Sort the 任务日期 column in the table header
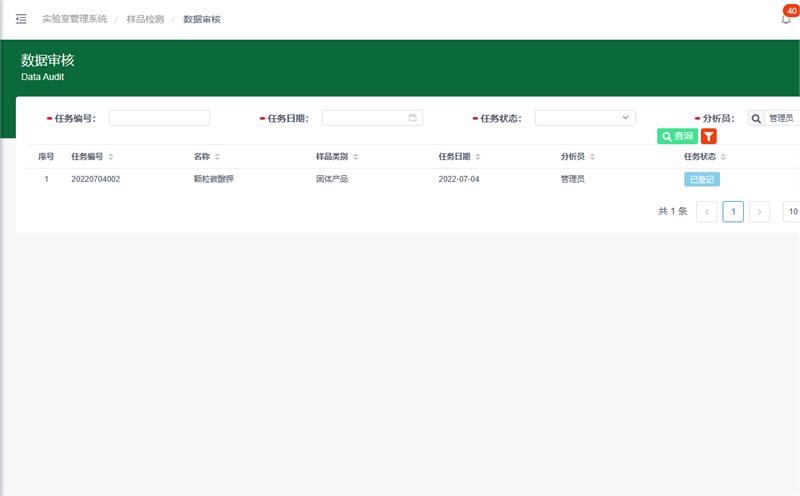The height and width of the screenshot is (496, 800). [476, 157]
